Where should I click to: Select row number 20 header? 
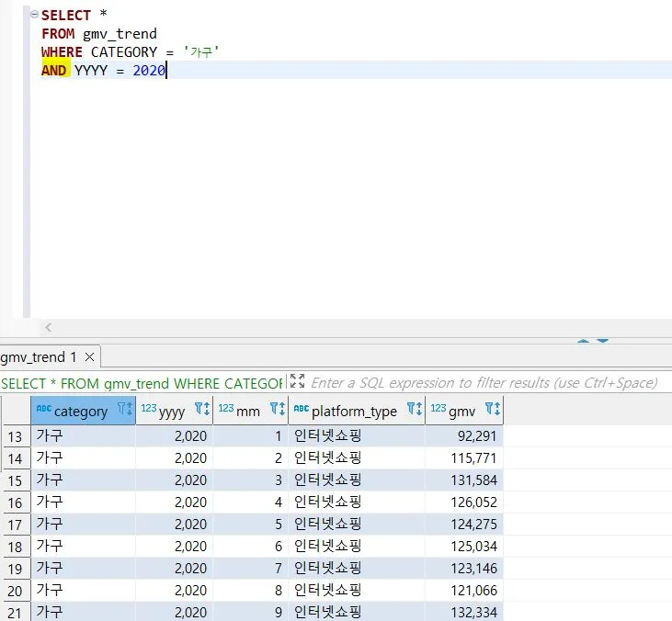tap(16, 591)
